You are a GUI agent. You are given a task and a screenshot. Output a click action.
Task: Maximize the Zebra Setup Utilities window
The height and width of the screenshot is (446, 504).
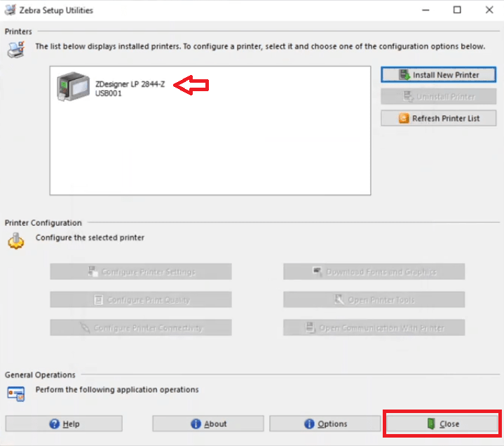pyautogui.click(x=457, y=10)
